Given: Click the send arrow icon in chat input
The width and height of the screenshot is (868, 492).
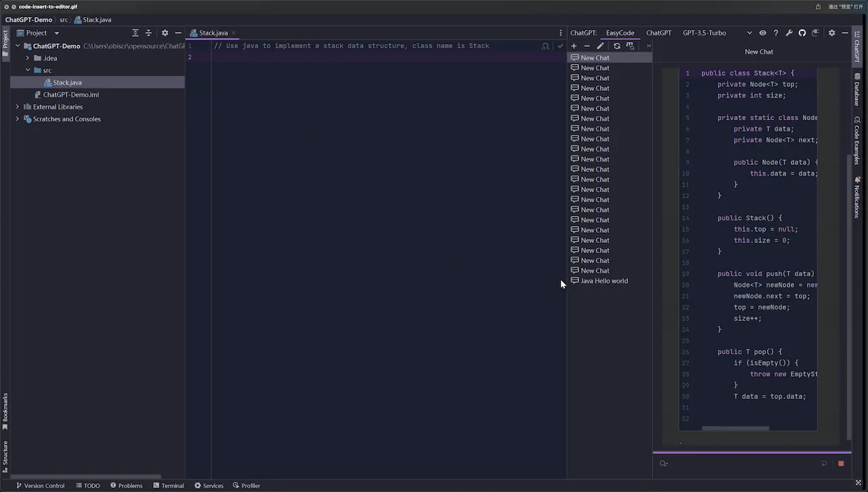Looking at the screenshot, I should (x=824, y=463).
